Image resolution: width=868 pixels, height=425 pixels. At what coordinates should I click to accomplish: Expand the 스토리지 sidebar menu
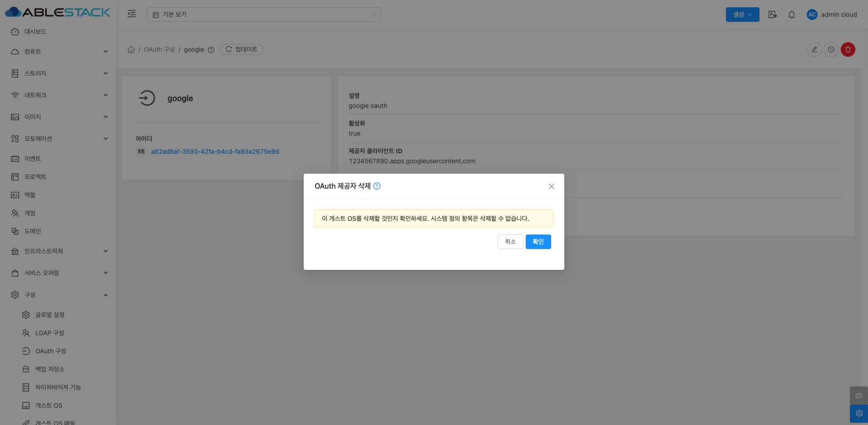coord(58,73)
